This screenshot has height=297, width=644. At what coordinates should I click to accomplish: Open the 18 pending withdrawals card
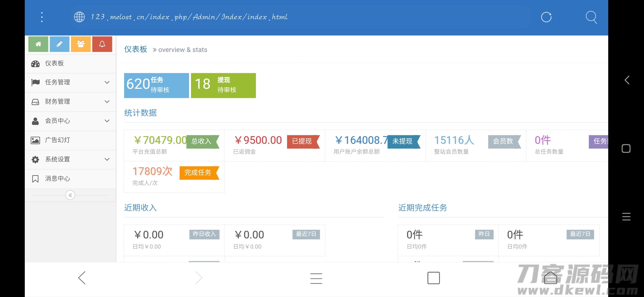pyautogui.click(x=223, y=86)
